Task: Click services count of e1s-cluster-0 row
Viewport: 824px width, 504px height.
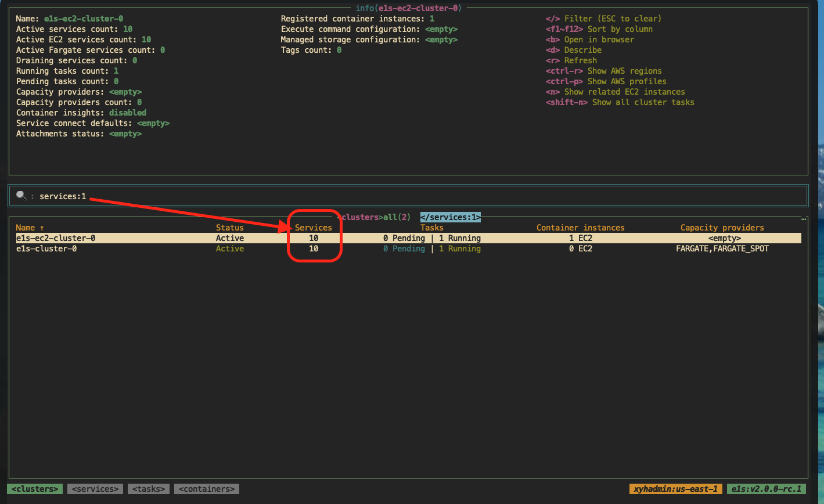Action: [314, 249]
